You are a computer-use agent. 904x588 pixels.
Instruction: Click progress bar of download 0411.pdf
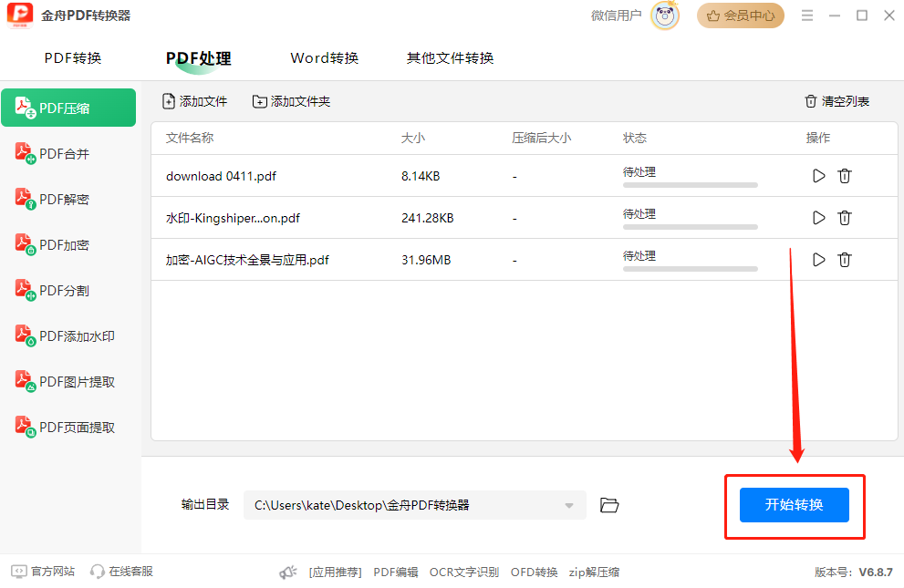691,185
